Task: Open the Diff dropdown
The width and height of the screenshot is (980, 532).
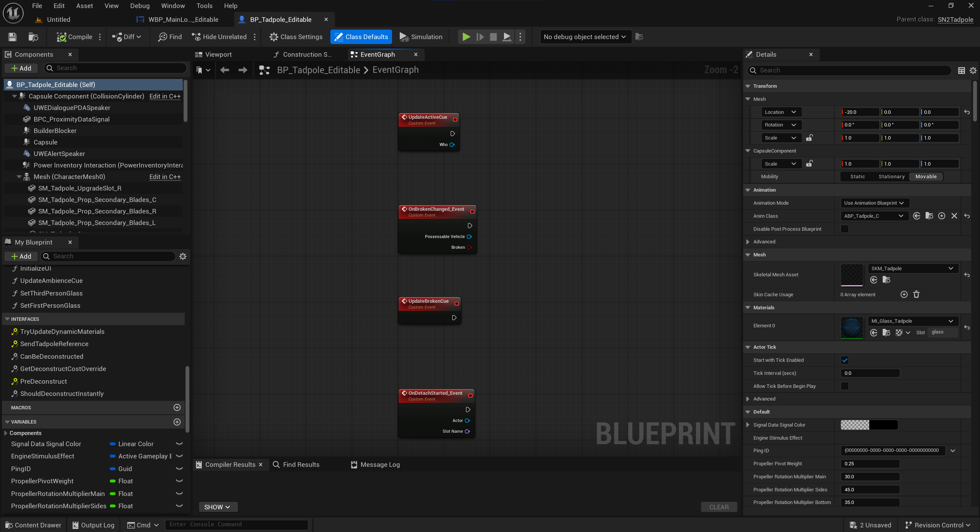Action: (x=126, y=37)
